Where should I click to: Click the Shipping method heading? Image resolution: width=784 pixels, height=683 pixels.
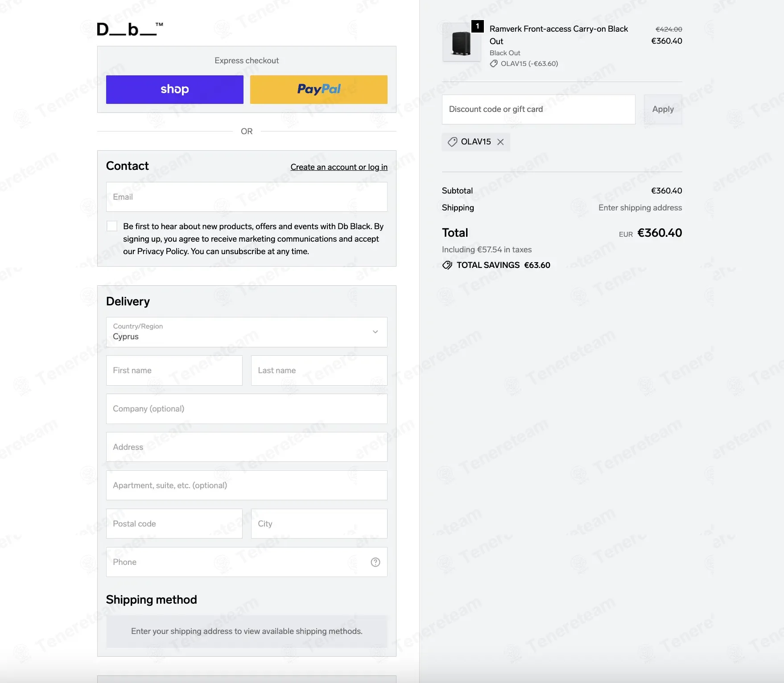[152, 600]
